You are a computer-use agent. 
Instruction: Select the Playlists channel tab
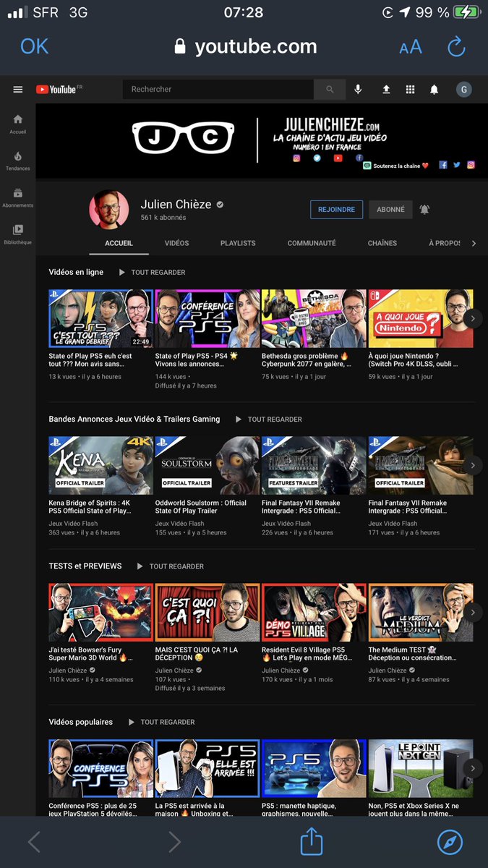coord(238,243)
